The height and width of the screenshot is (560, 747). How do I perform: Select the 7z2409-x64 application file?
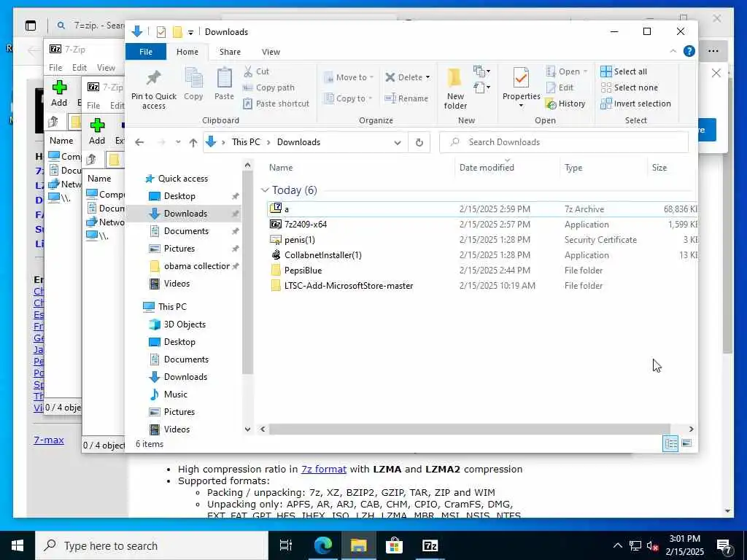click(x=306, y=225)
